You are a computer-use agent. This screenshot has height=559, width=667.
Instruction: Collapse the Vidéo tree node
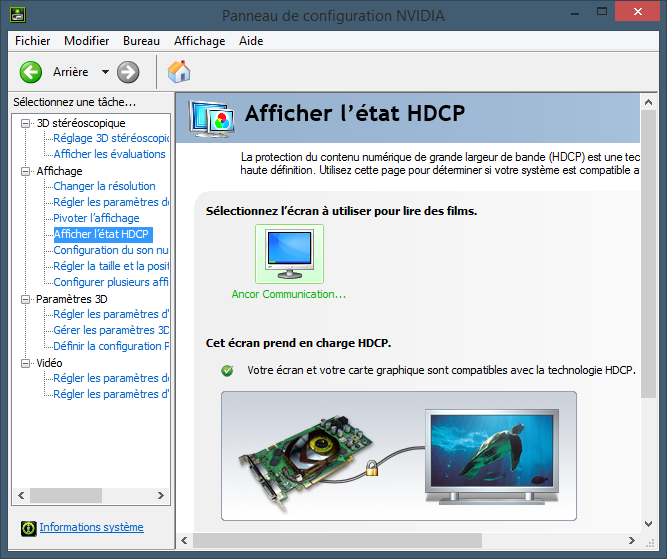tap(26, 363)
